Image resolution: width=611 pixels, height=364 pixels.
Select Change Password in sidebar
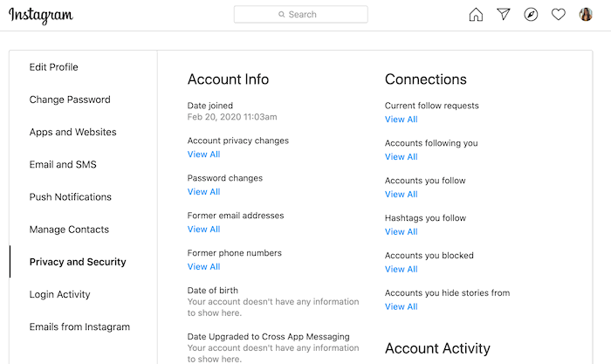coord(70,100)
